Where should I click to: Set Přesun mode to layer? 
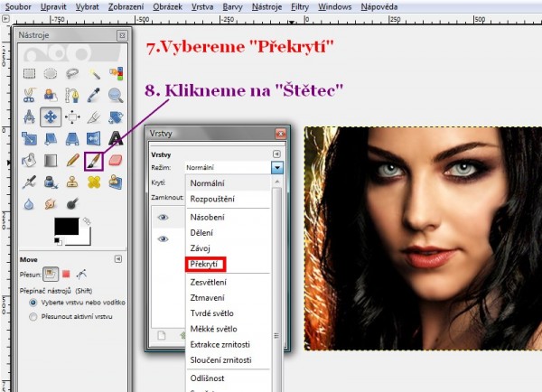[x=51, y=275]
